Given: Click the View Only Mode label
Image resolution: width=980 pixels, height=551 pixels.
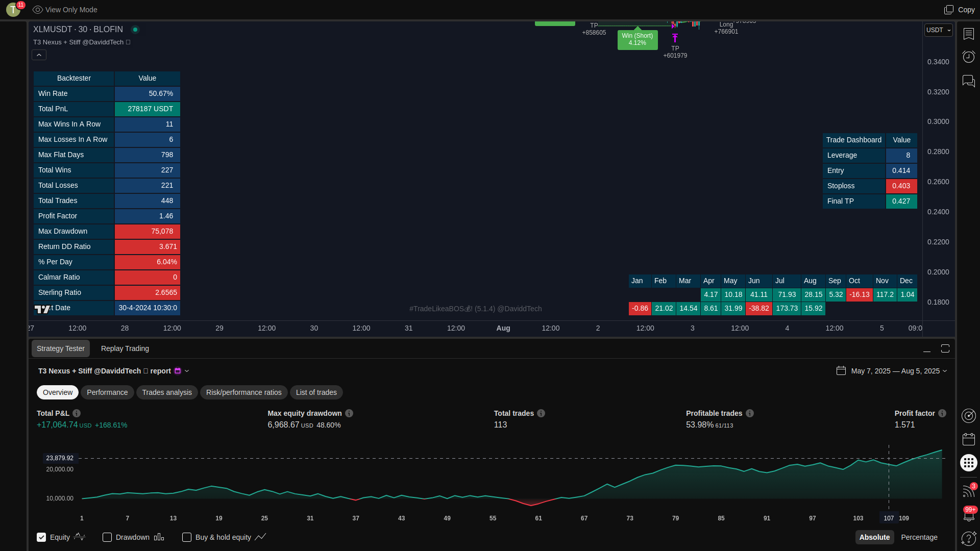Looking at the screenshot, I should (71, 10).
